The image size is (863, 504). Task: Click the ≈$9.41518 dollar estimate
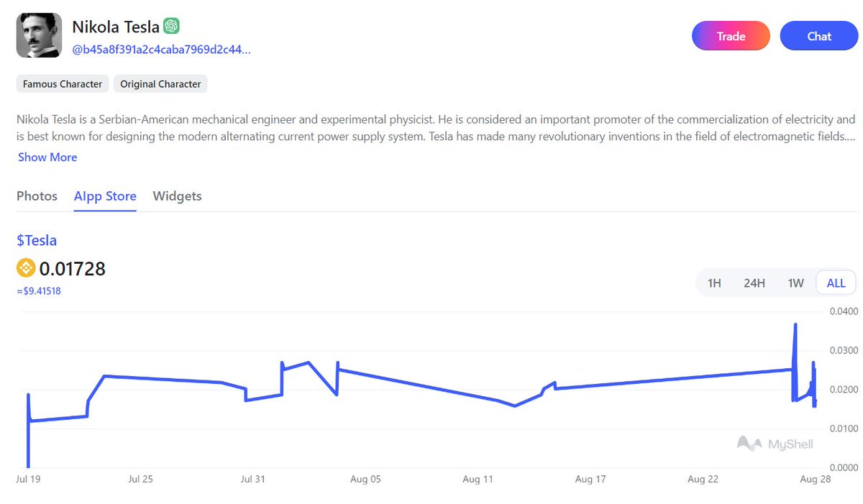39,291
